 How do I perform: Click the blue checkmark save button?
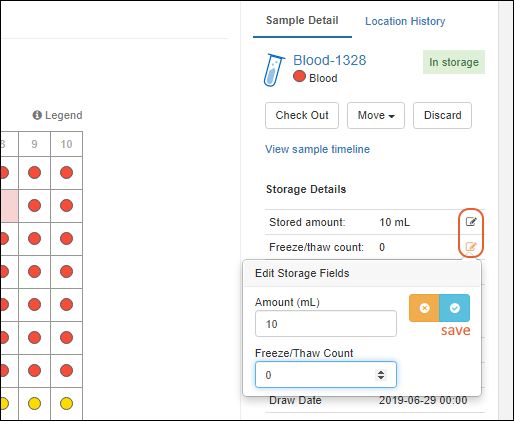(x=455, y=308)
